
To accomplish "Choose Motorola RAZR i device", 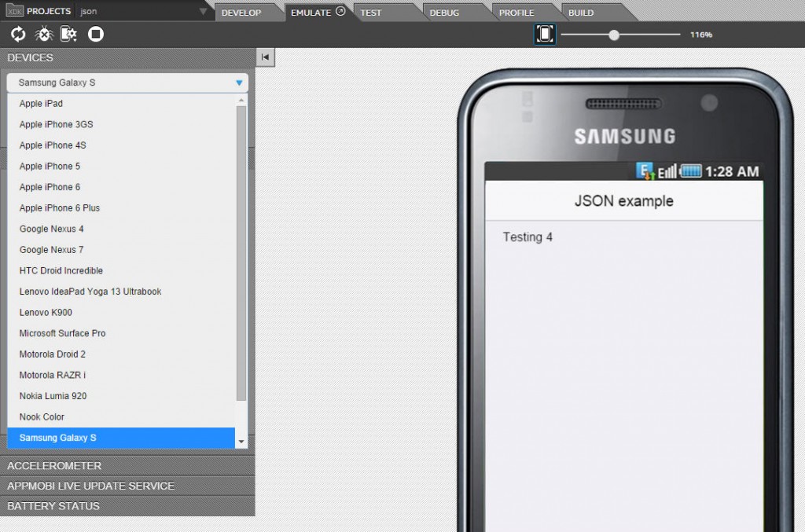I will pos(121,375).
